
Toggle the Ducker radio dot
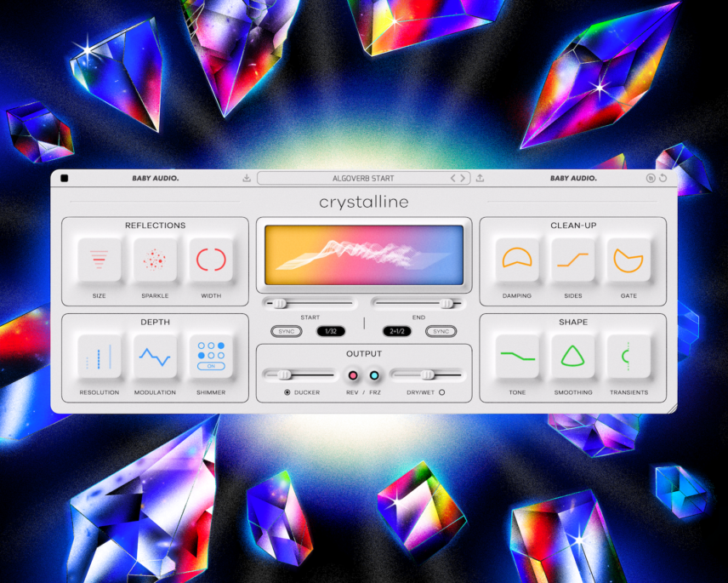tap(287, 392)
